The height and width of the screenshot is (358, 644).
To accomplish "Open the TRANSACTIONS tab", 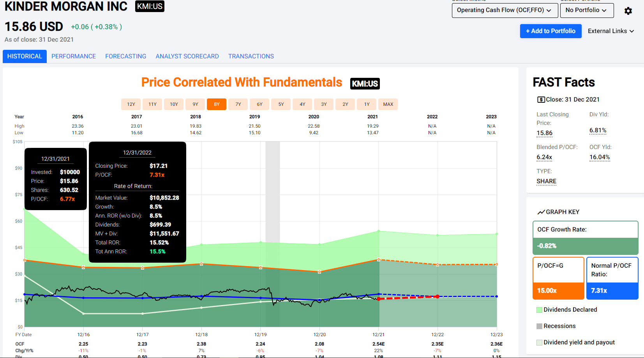I will pyautogui.click(x=251, y=56).
